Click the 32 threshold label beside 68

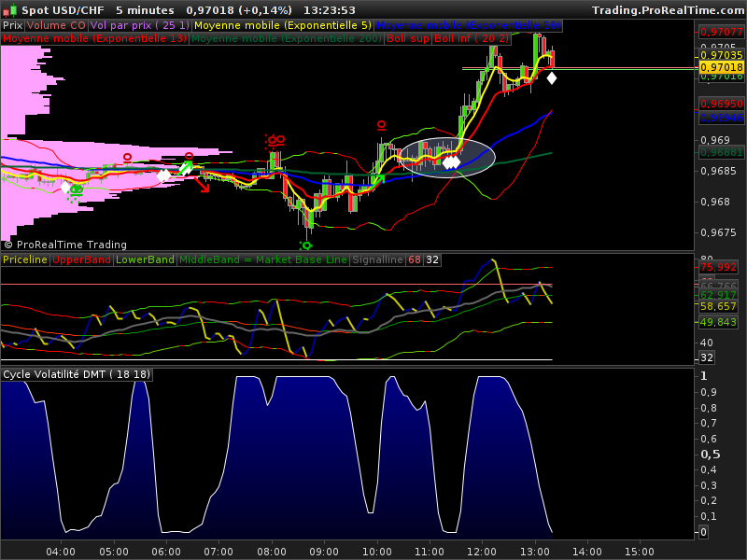432,259
